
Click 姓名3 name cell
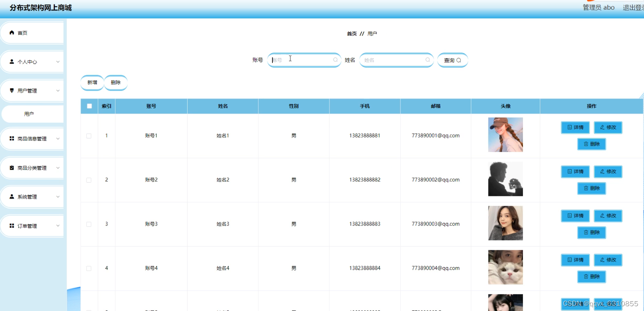click(x=223, y=224)
